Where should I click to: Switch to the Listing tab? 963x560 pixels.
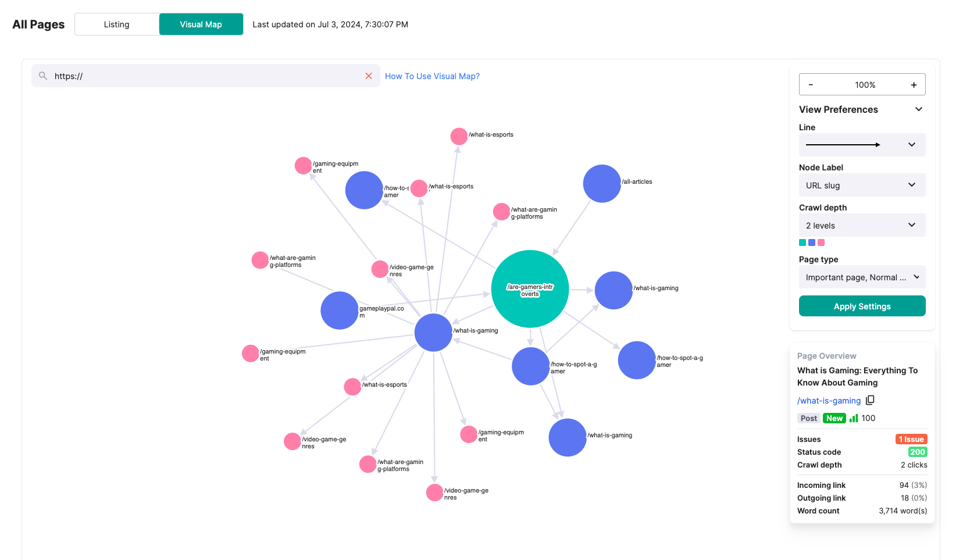[117, 24]
